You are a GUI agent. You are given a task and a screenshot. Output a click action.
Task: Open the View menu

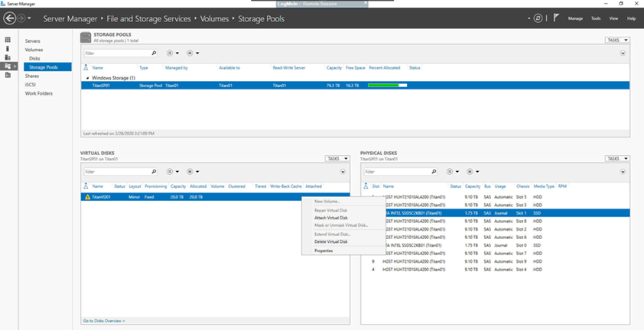coord(613,18)
